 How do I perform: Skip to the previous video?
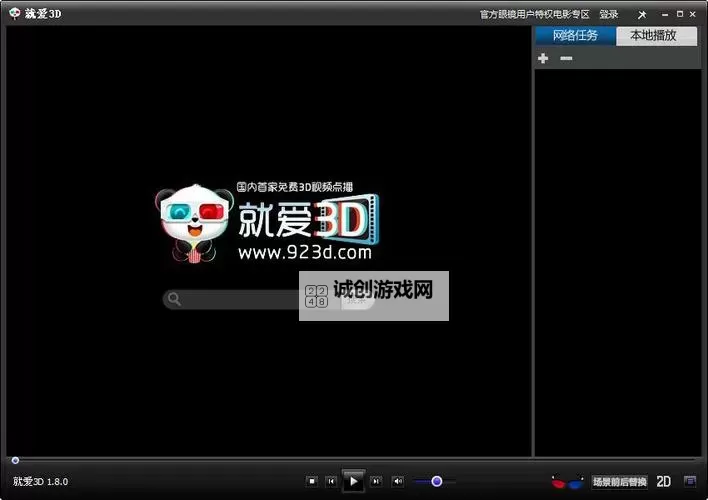click(x=331, y=481)
